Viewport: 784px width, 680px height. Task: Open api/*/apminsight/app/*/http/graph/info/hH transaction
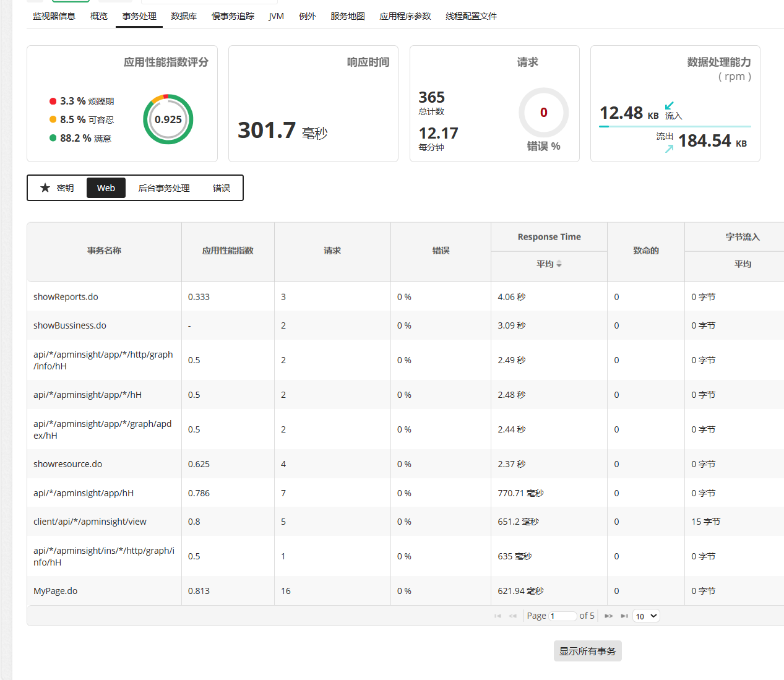click(103, 360)
